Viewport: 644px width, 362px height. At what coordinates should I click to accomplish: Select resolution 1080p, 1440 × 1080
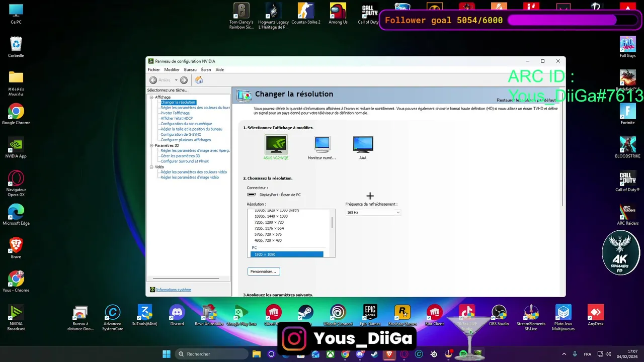pyautogui.click(x=271, y=216)
